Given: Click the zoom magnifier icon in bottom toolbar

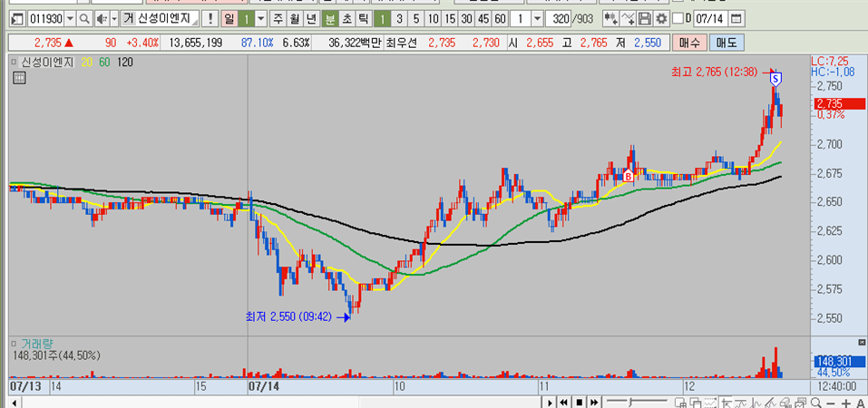Looking at the screenshot, I should (x=817, y=403).
